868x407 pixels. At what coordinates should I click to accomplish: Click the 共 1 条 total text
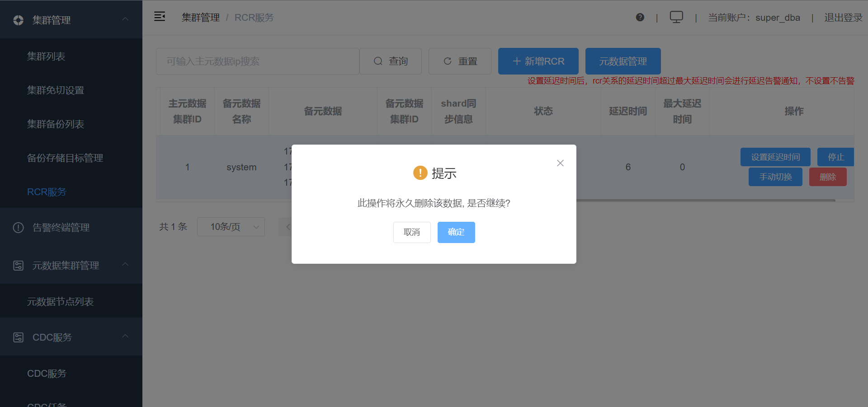173,227
